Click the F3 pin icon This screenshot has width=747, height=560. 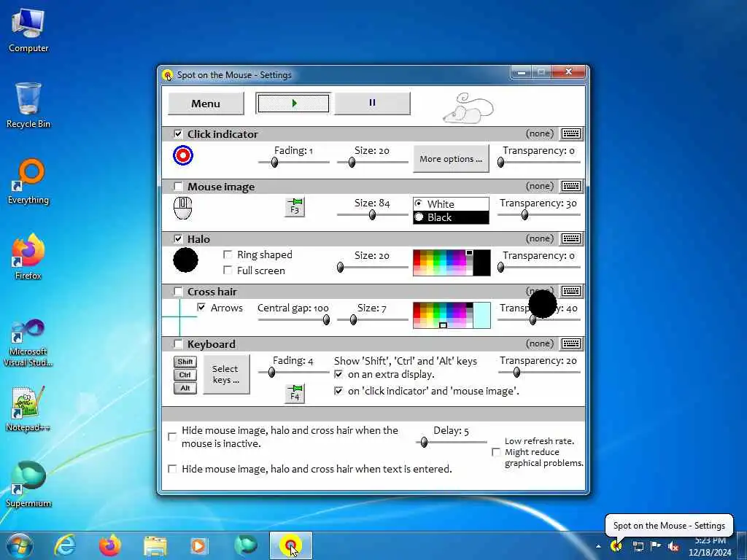point(295,206)
